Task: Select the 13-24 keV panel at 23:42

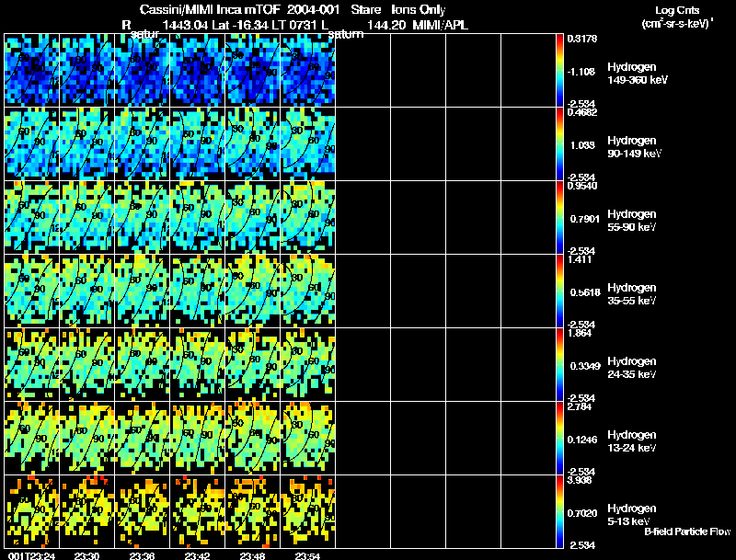Action: (197, 438)
